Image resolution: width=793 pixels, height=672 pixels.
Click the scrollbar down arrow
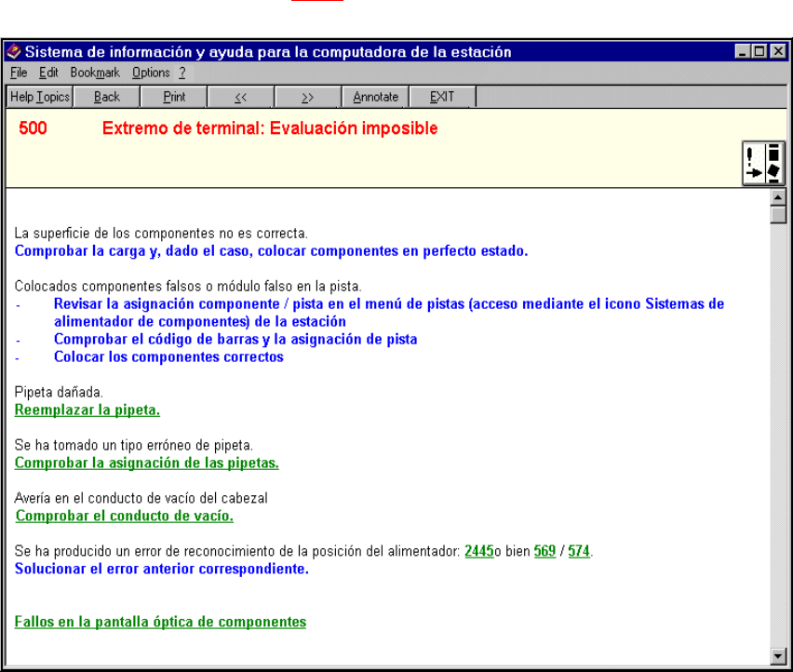(x=778, y=656)
